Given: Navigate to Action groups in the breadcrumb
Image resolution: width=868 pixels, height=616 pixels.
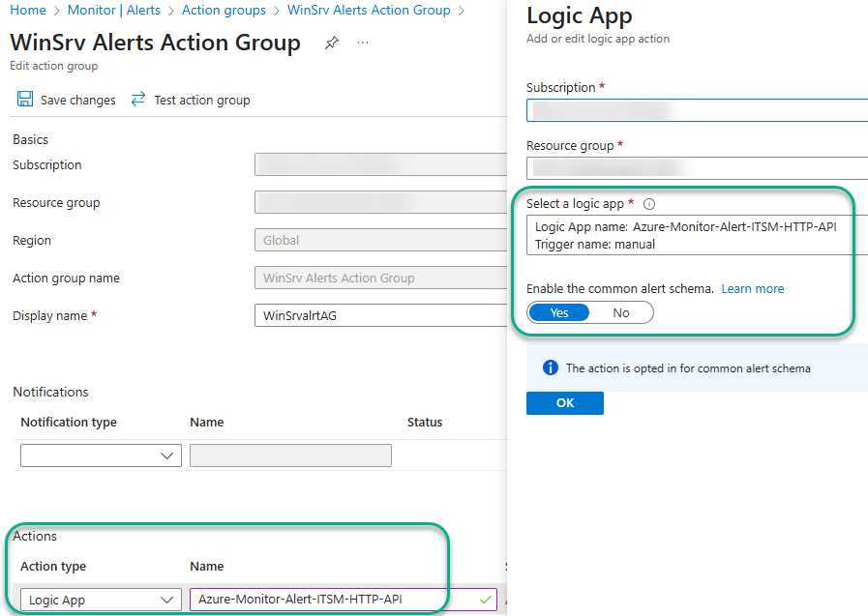Looking at the screenshot, I should pos(224,10).
